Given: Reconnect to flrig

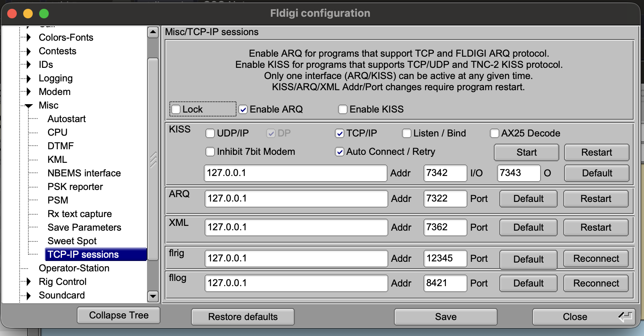Looking at the screenshot, I should [x=596, y=259].
